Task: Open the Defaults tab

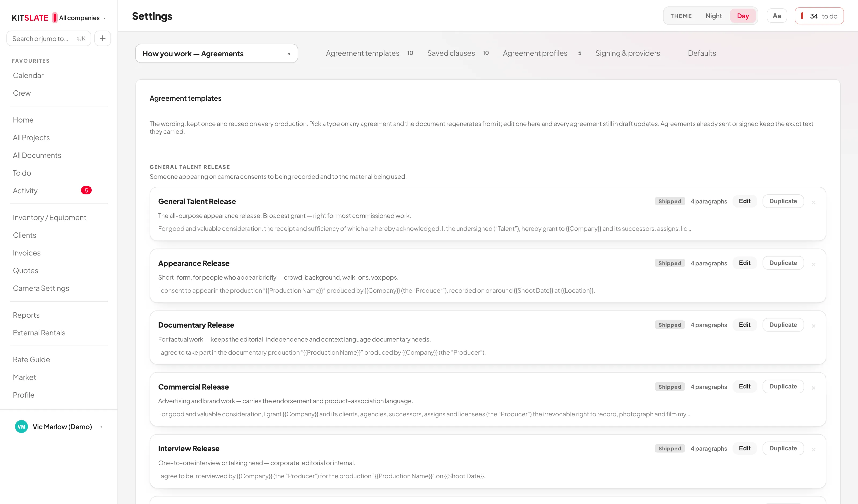Action: tap(702, 53)
